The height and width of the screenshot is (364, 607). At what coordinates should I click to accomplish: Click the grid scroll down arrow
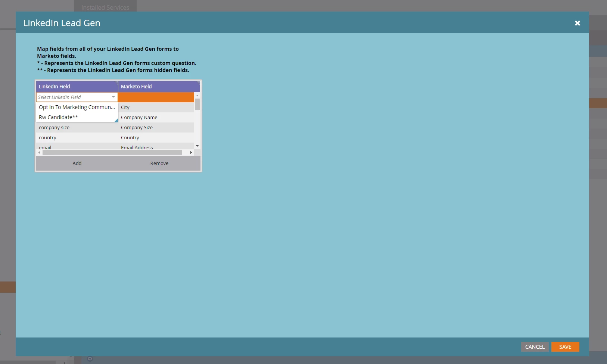coord(197,146)
